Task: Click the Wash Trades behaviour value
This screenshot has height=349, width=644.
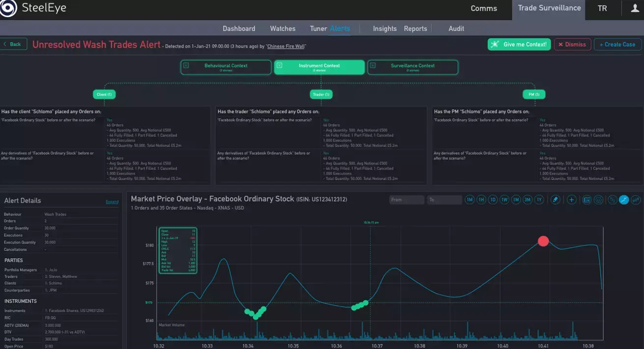Action: (x=56, y=215)
